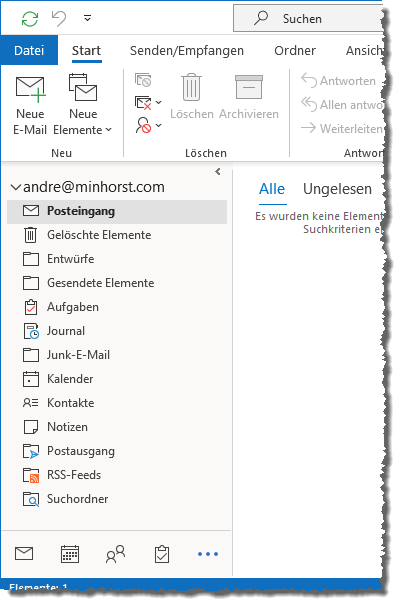Viewport: 402px width, 609px height.
Task: Click the Kontakte person-list icon
Action: pyautogui.click(x=31, y=403)
